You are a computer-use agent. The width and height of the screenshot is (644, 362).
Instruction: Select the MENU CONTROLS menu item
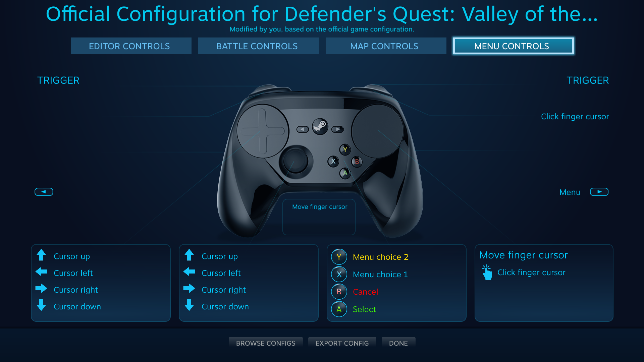[x=511, y=46]
